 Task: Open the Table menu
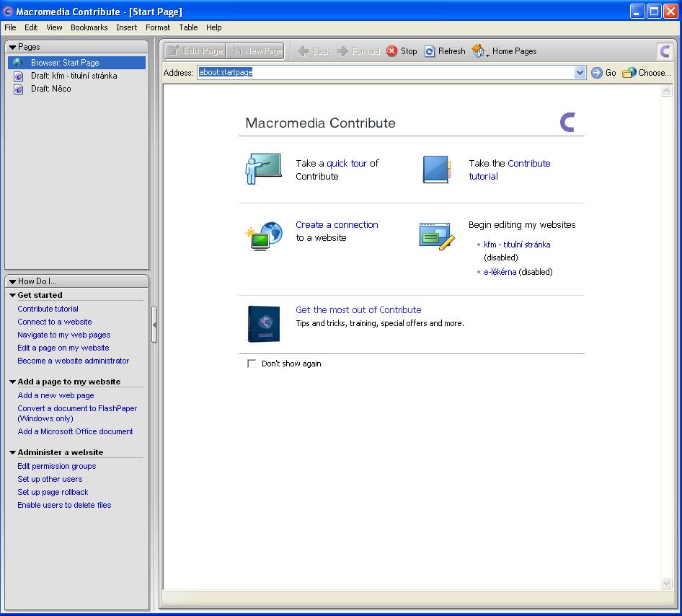click(188, 27)
